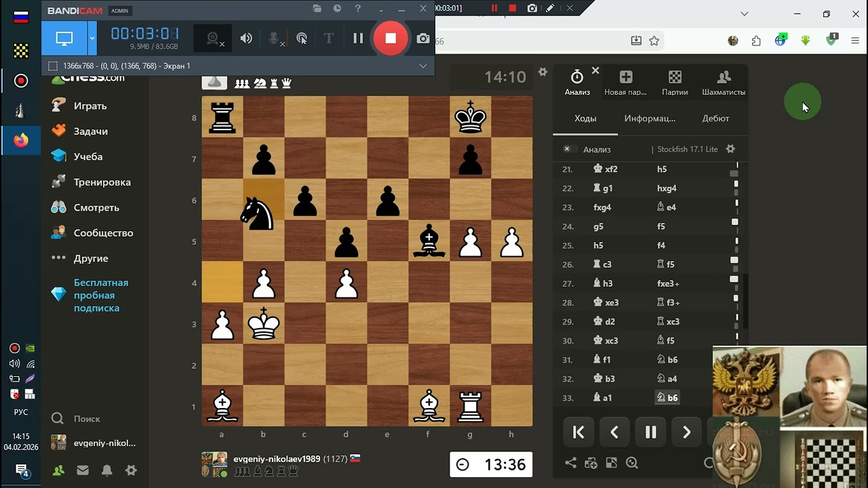Open Bandicam scheduled recording clock icon
Viewport: 868px width, 488px height.
pyautogui.click(x=338, y=9)
